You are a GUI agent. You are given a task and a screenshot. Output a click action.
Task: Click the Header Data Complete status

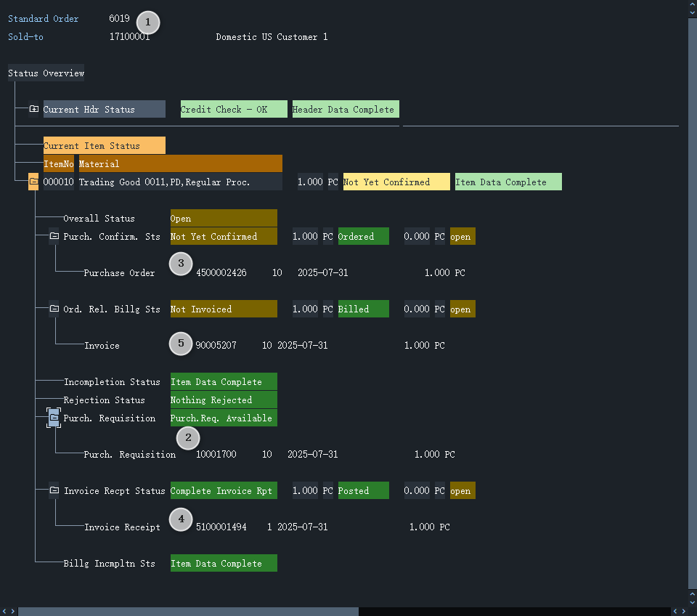[346, 109]
